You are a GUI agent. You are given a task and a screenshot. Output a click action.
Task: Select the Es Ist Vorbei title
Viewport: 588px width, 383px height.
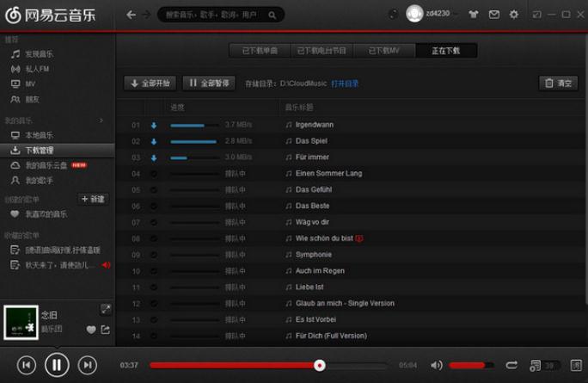[315, 319]
